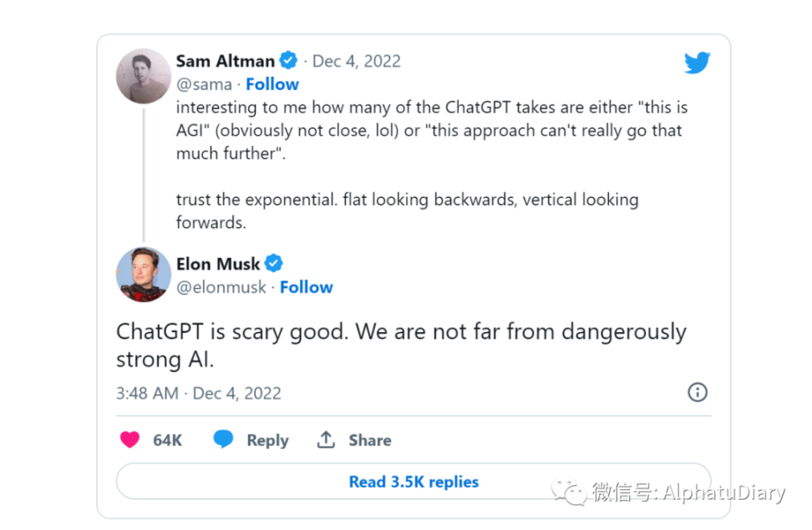This screenshot has width=812, height=530.
Task: Open the tweet info circle icon
Action: coord(698,392)
